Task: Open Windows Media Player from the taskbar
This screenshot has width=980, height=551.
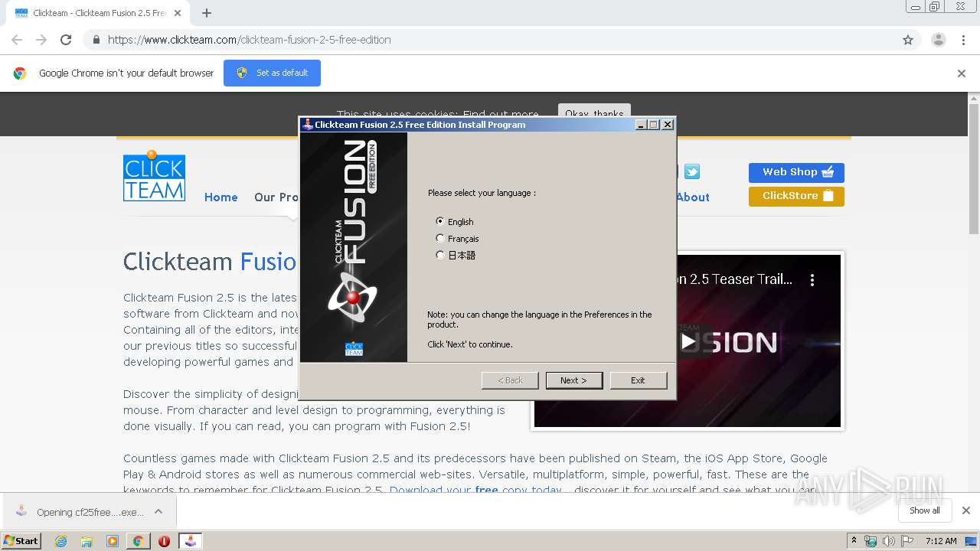Action: [113, 541]
